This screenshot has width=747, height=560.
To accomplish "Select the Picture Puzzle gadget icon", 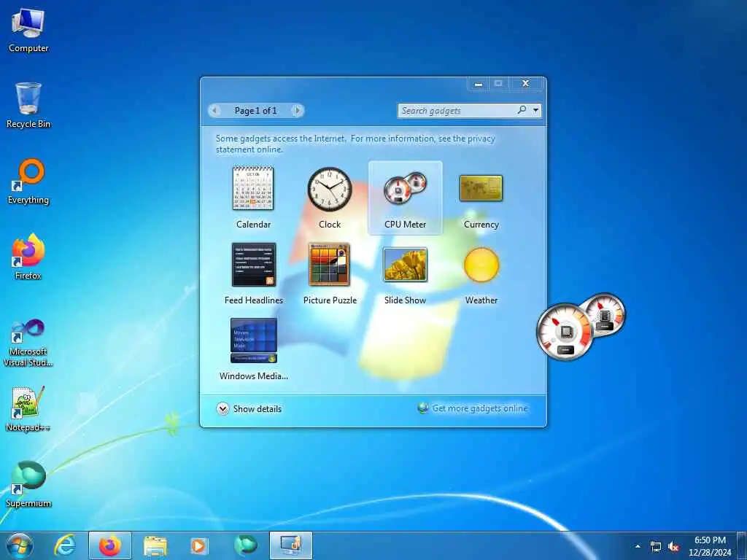I will point(329,265).
